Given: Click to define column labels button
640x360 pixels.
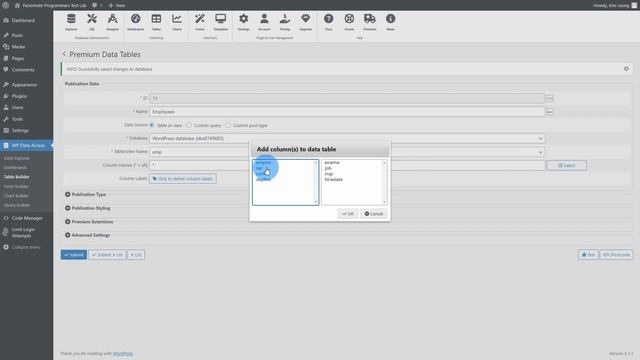Looking at the screenshot, I should click(183, 179).
